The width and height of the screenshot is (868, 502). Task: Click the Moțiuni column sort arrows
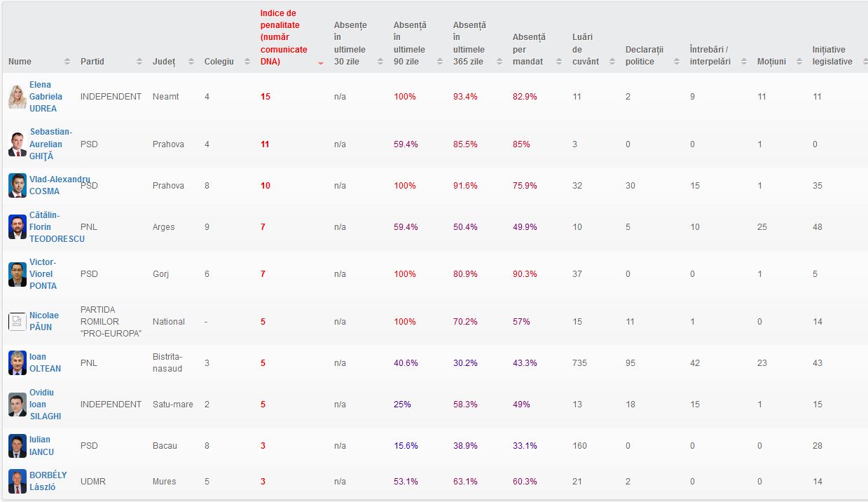point(799,62)
